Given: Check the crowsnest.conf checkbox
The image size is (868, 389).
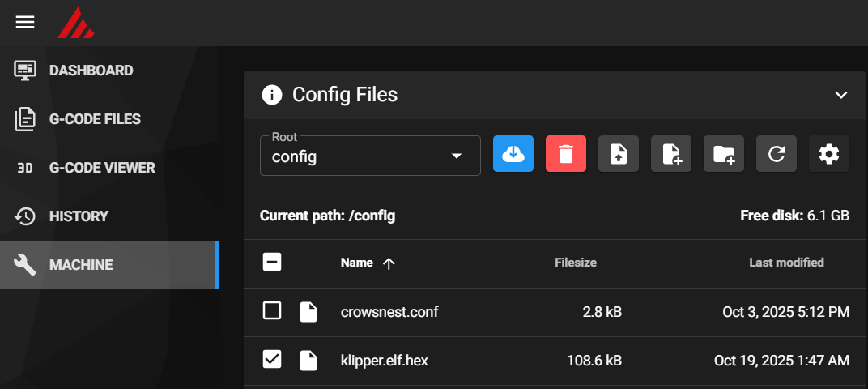Looking at the screenshot, I should pyautogui.click(x=272, y=311).
